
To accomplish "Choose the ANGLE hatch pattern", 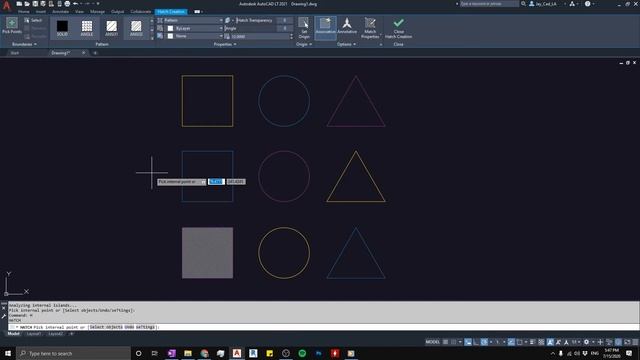I will click(x=87, y=28).
